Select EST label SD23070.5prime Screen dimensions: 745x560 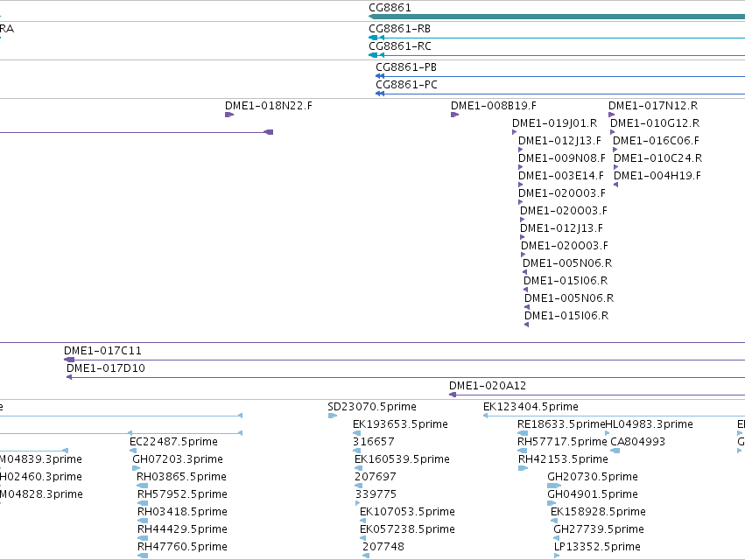coord(371,407)
